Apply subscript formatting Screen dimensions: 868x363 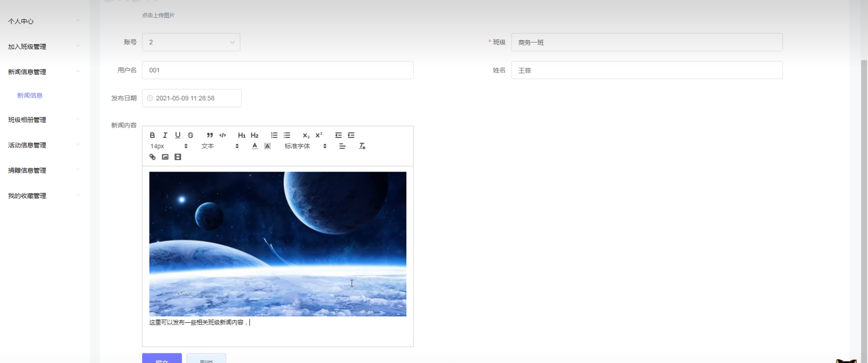pyautogui.click(x=306, y=135)
